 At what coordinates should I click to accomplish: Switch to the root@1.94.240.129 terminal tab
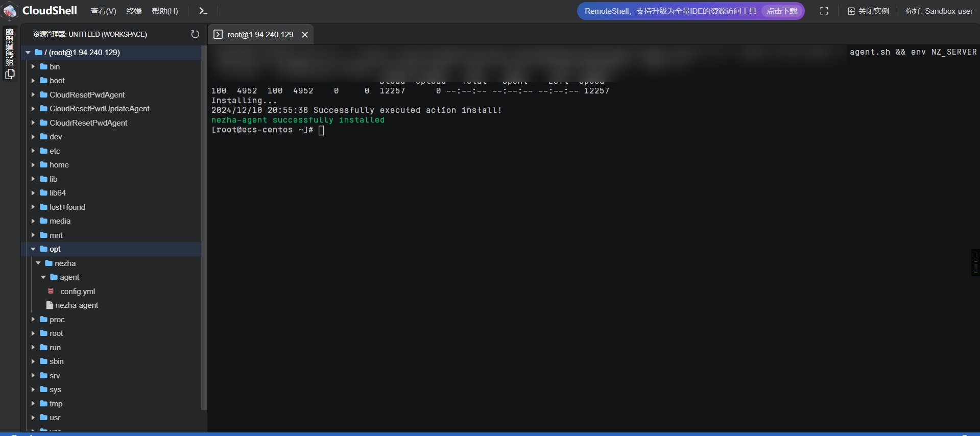260,34
